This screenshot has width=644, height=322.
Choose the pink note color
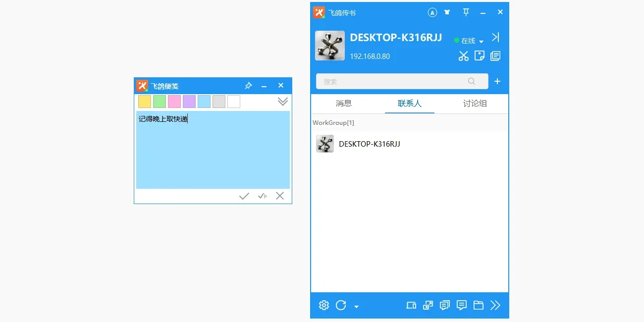(174, 102)
